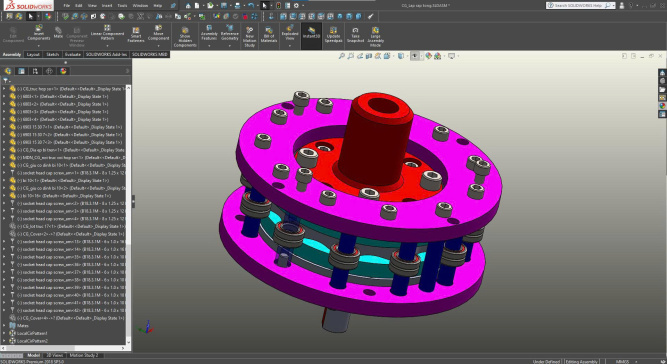Create a New Motion Study
The width and height of the screenshot is (667, 364).
(250, 37)
